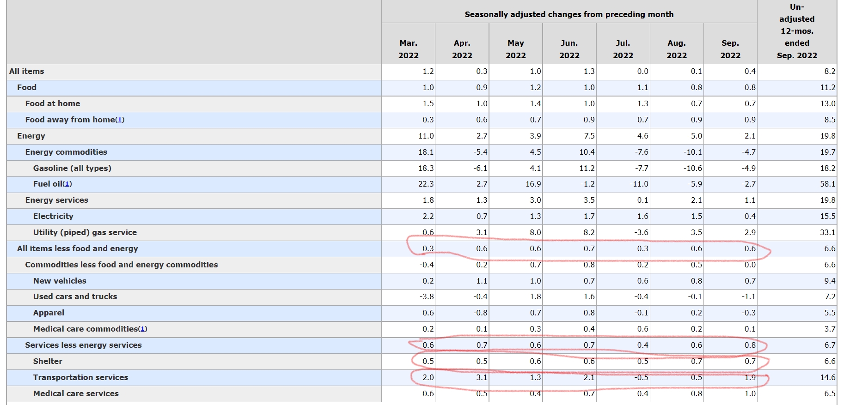
Task: Click the Apparel row's Apr. 2022 value
Action: click(x=481, y=313)
